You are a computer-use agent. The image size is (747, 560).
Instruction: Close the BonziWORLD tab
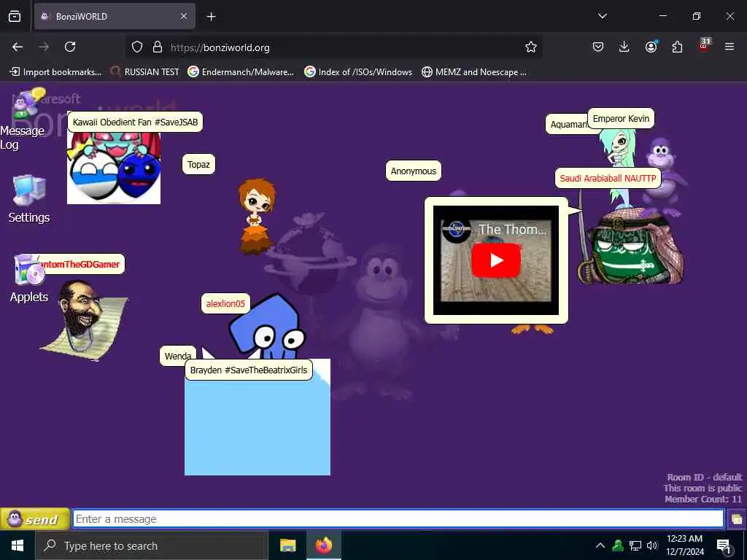coord(184,16)
